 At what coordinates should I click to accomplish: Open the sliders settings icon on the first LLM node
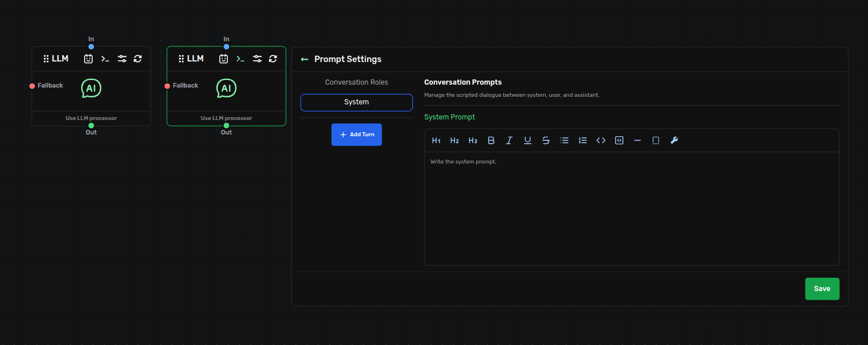122,59
